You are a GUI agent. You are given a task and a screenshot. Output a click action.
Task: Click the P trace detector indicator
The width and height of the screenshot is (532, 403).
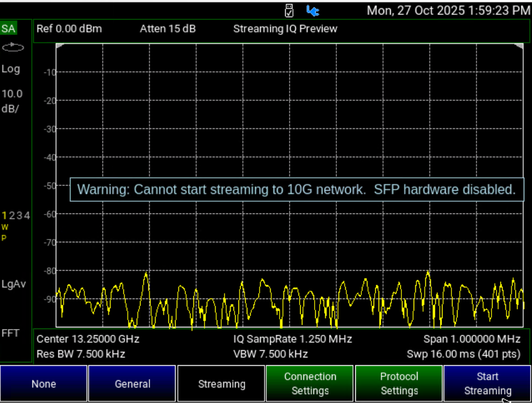click(x=4, y=238)
